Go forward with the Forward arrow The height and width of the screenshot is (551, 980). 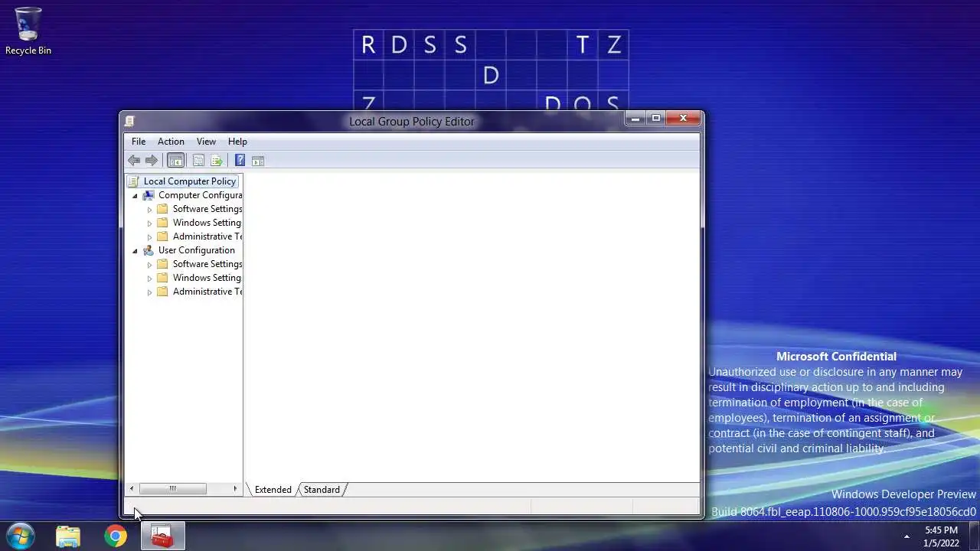[x=152, y=161]
